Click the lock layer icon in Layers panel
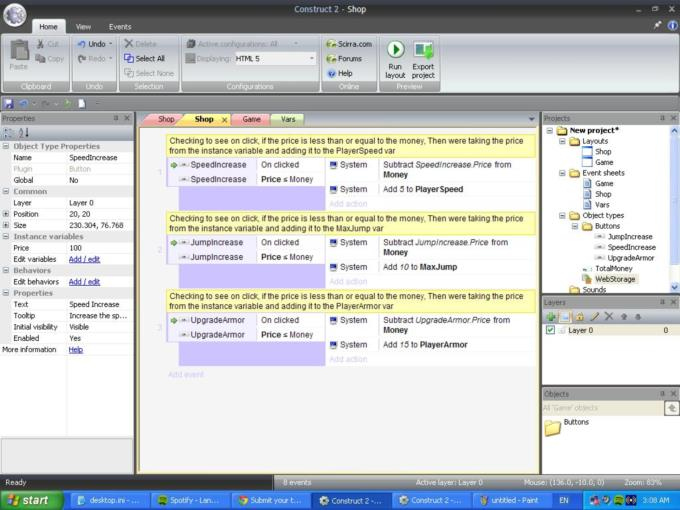The image size is (680, 510). point(580,317)
